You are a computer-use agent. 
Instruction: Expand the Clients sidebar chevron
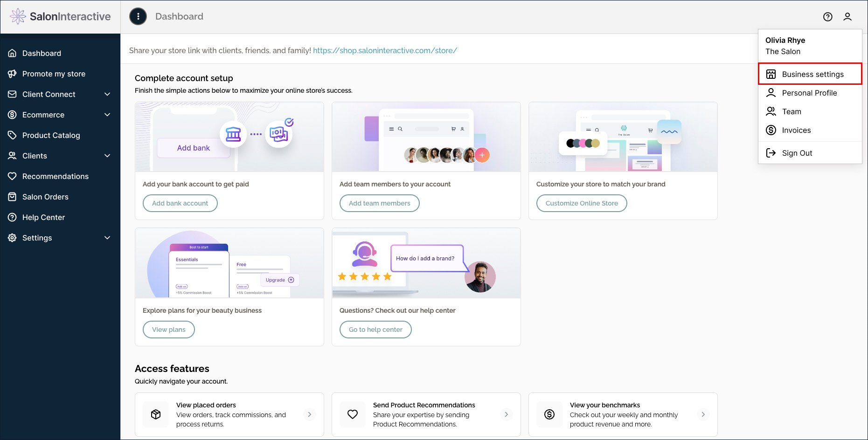pos(107,156)
